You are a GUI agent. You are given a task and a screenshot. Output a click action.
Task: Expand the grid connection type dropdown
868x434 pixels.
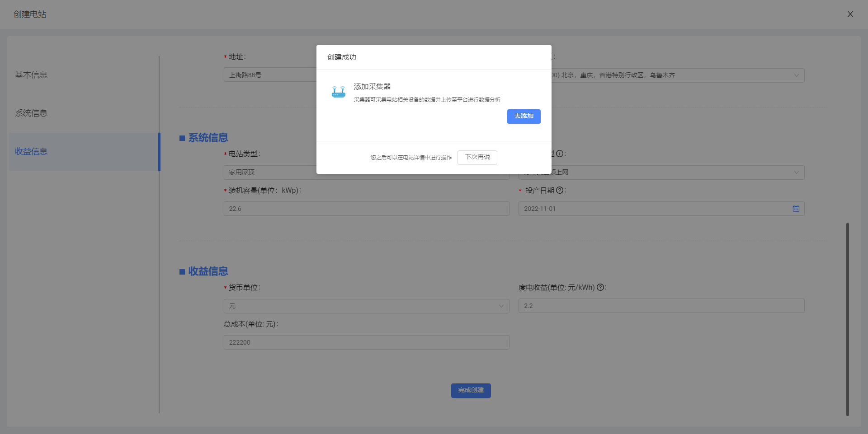click(x=796, y=173)
